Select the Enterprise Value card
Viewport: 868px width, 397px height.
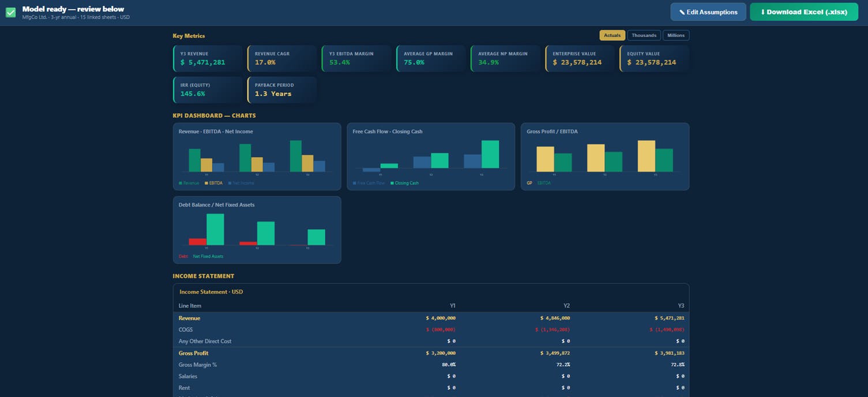pos(580,58)
